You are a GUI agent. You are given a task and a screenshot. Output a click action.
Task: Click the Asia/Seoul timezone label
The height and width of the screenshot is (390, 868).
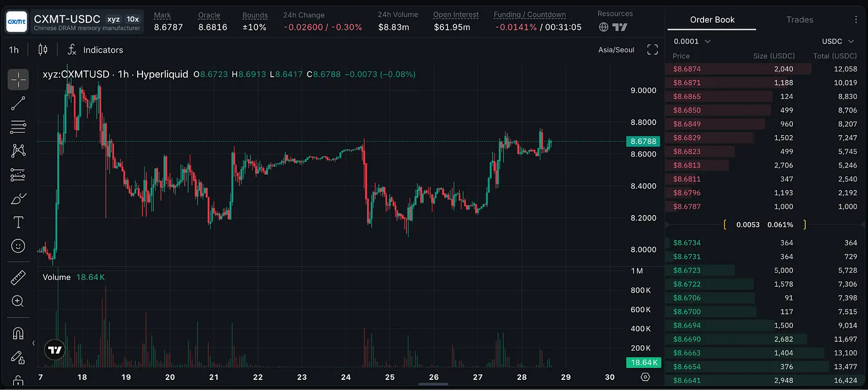coord(616,50)
